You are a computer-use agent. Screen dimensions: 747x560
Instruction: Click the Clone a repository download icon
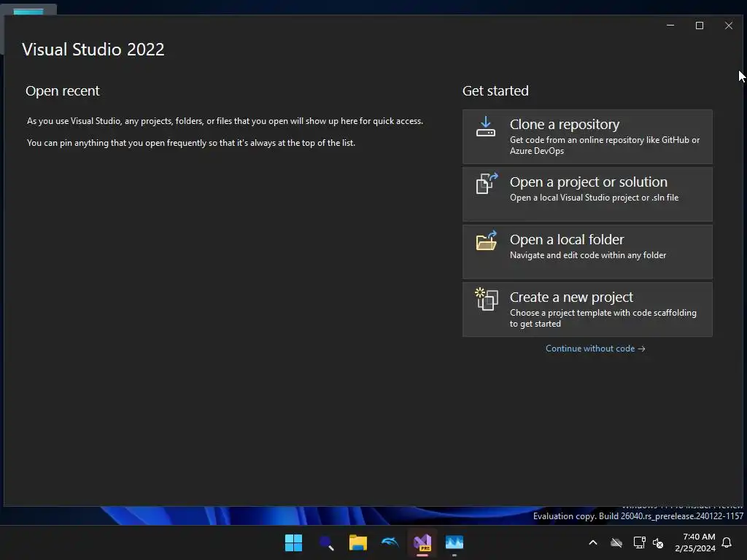(485, 127)
